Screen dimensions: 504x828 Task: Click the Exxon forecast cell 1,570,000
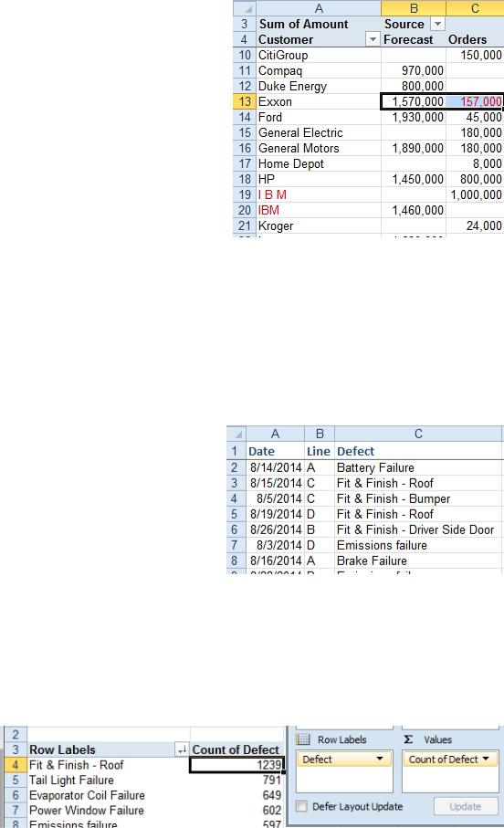pos(413,101)
